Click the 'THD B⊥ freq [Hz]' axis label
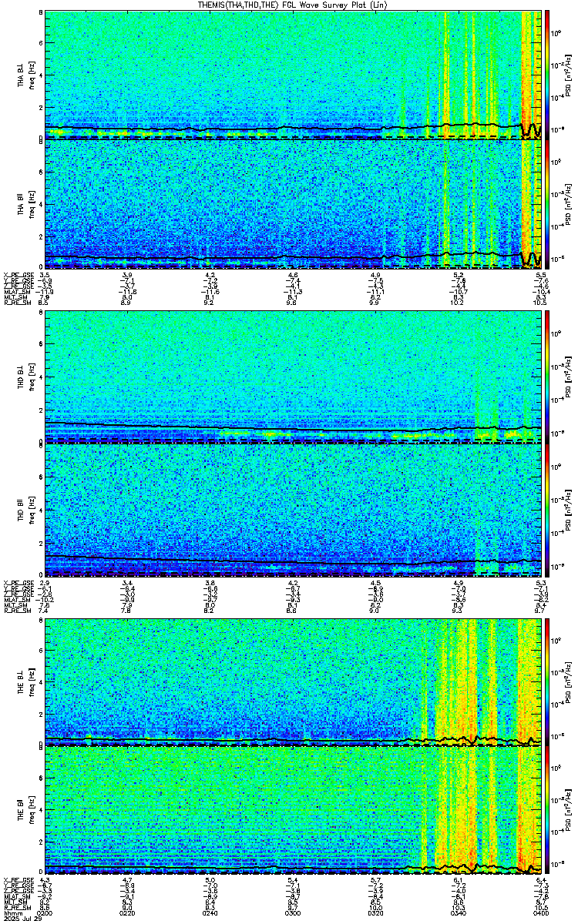578x924 pixels. click(25, 378)
